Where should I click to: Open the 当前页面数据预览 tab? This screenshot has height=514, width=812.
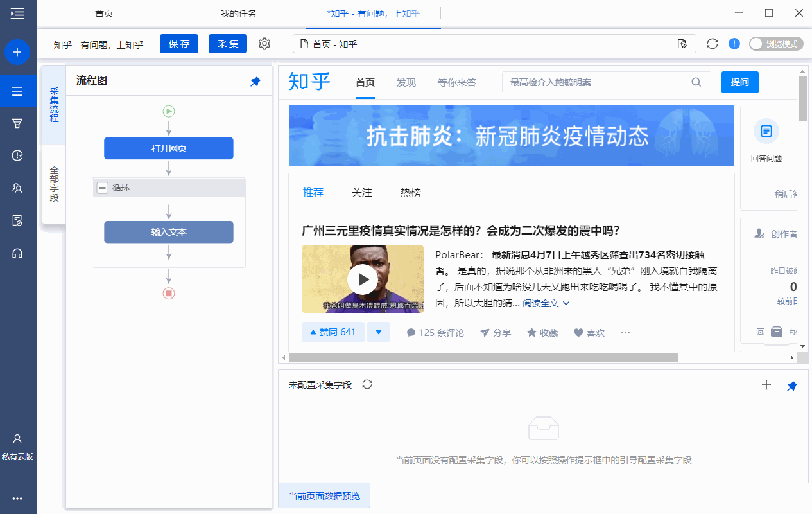pyautogui.click(x=324, y=496)
